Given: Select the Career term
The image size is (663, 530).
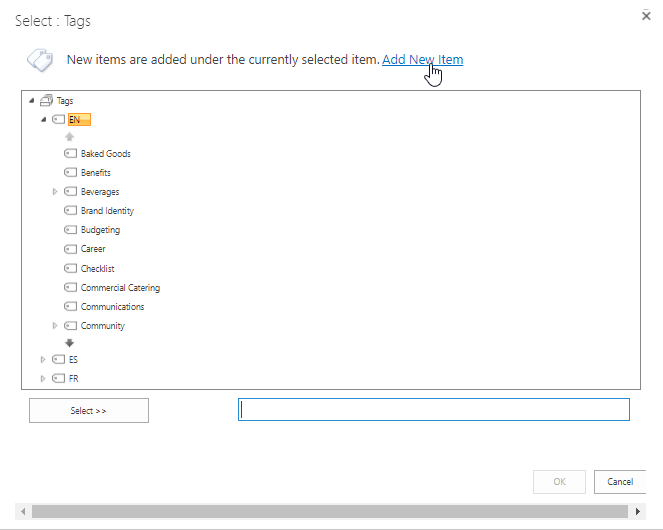Looking at the screenshot, I should coord(93,249).
